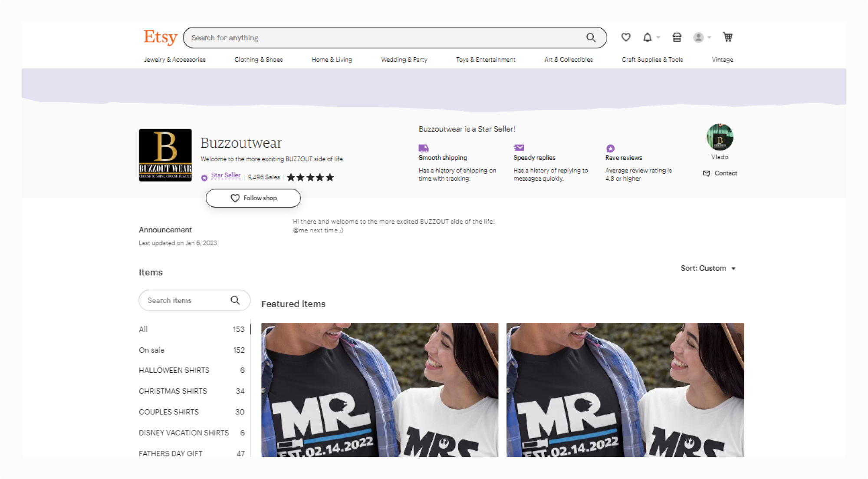The height and width of the screenshot is (479, 868).
Task: Open Toys & Entertainment category menu
Action: (x=486, y=59)
